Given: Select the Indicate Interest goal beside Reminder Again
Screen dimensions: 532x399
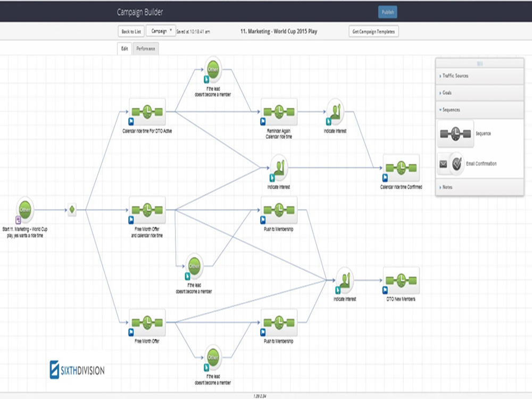Looking at the screenshot, I should click(x=335, y=112).
